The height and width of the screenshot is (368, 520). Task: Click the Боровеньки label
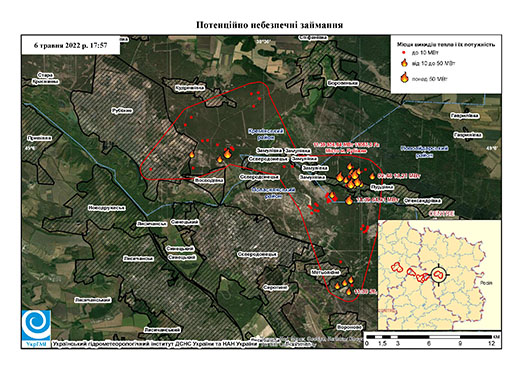pyautogui.click(x=343, y=83)
